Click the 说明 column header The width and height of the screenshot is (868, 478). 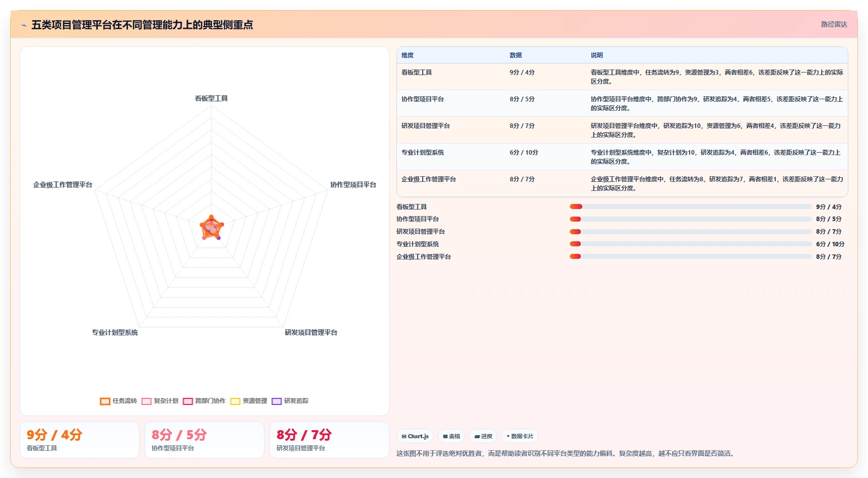coord(597,55)
